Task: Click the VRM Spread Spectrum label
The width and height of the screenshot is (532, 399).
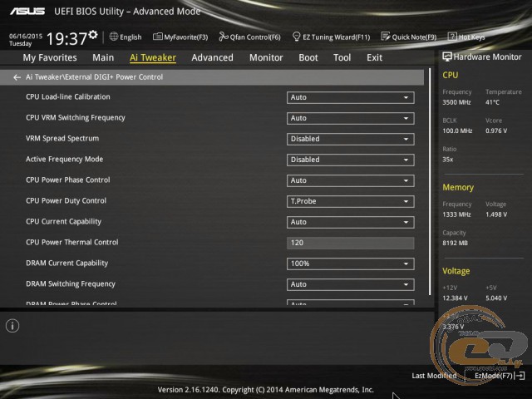Action: [62, 139]
